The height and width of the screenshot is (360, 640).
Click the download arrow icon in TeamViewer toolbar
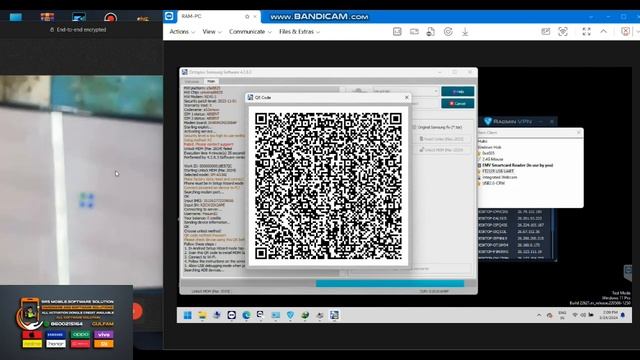coord(465,31)
